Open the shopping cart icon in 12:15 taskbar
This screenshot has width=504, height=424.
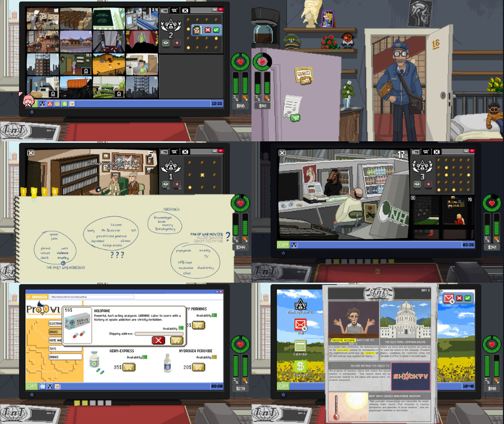click(x=72, y=103)
